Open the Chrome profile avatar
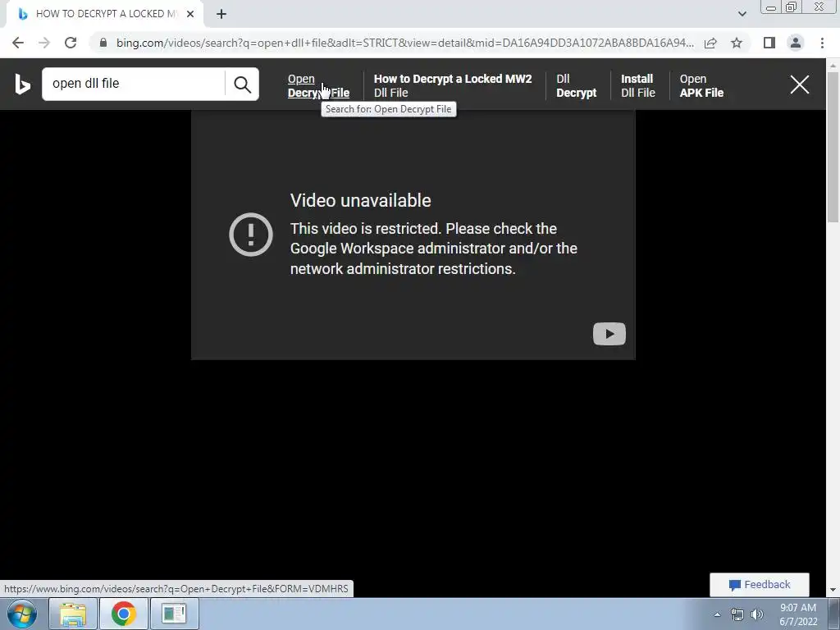This screenshot has width=840, height=630. [x=796, y=43]
